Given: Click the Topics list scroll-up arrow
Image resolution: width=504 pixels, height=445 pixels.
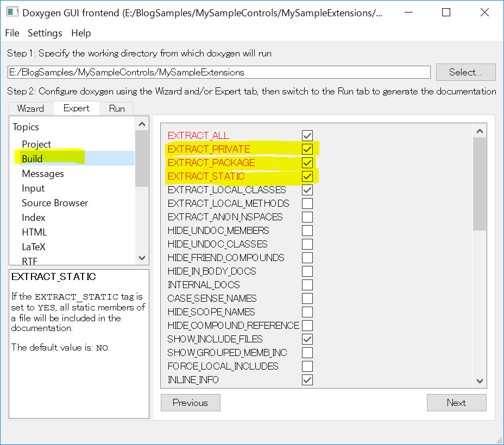Looking at the screenshot, I should 142,124.
